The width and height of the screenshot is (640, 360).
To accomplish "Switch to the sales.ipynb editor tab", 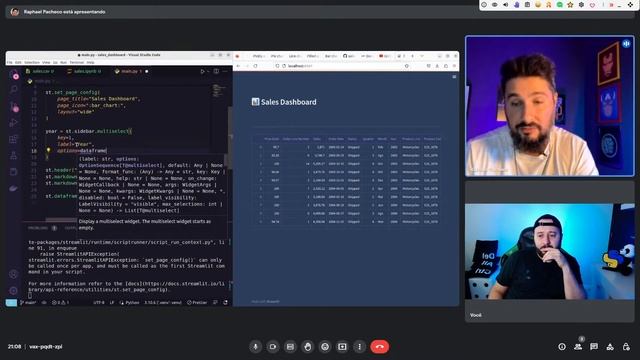I will [x=84, y=71].
